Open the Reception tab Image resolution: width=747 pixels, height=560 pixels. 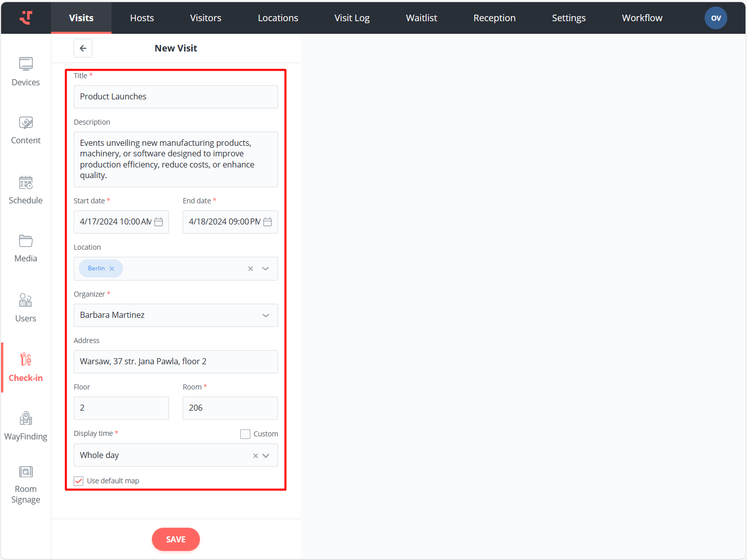click(494, 18)
